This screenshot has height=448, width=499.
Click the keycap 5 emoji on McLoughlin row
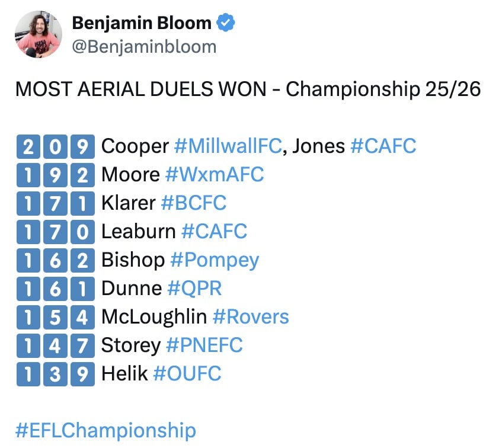click(x=56, y=316)
